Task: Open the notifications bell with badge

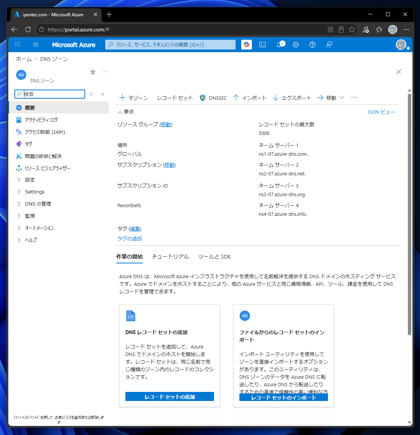Action: (x=281, y=44)
